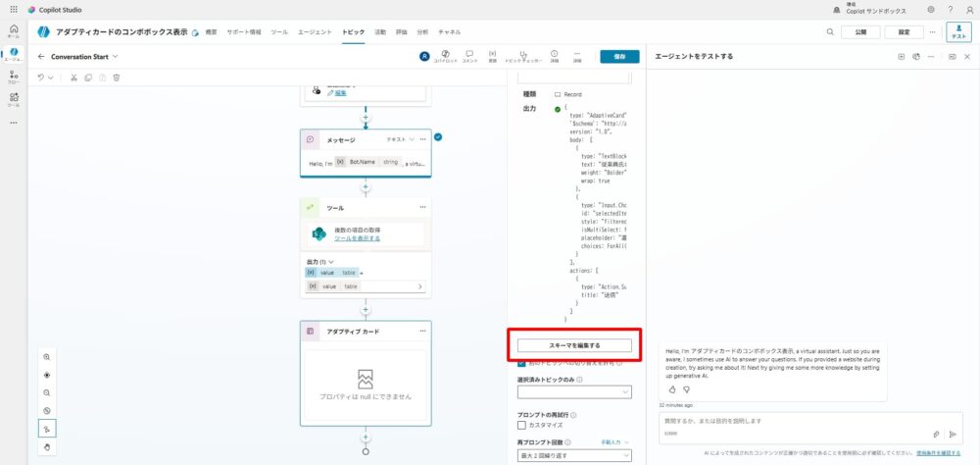Zoom in on the canvas
Image resolution: width=980 pixels, height=465 pixels.
47,357
